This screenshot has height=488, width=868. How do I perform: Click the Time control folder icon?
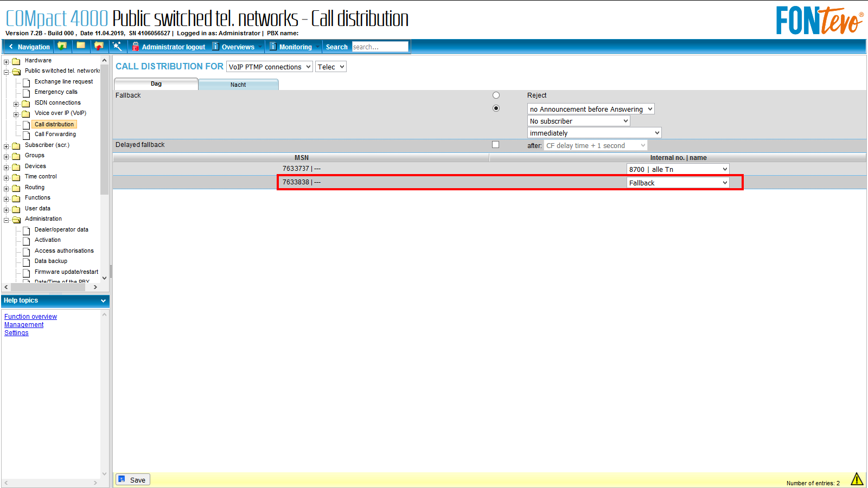pyautogui.click(x=16, y=177)
